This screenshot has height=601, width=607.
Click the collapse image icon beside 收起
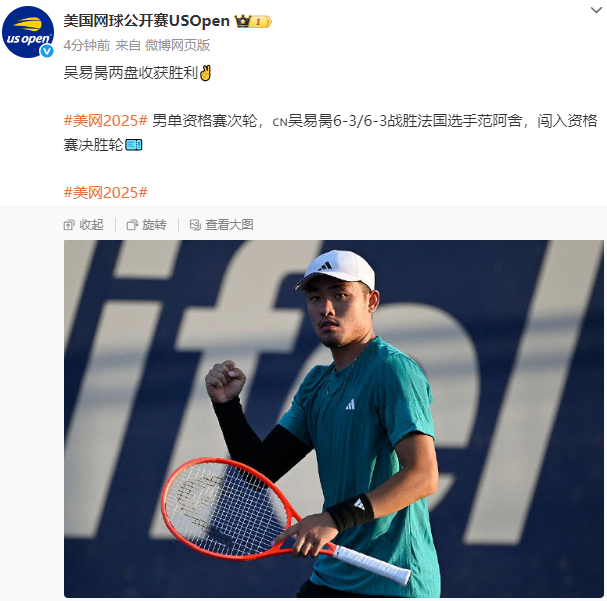(x=69, y=224)
